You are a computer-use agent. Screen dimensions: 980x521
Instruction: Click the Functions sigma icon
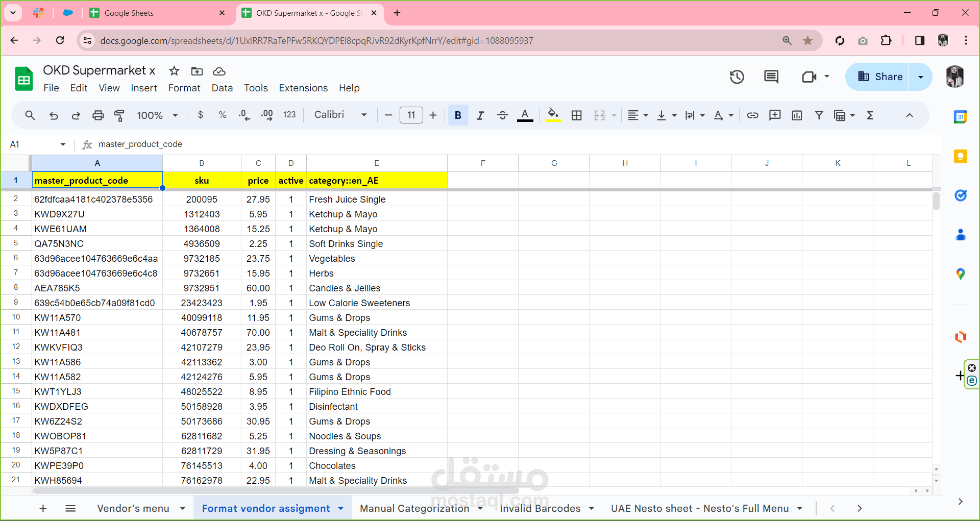pos(870,115)
